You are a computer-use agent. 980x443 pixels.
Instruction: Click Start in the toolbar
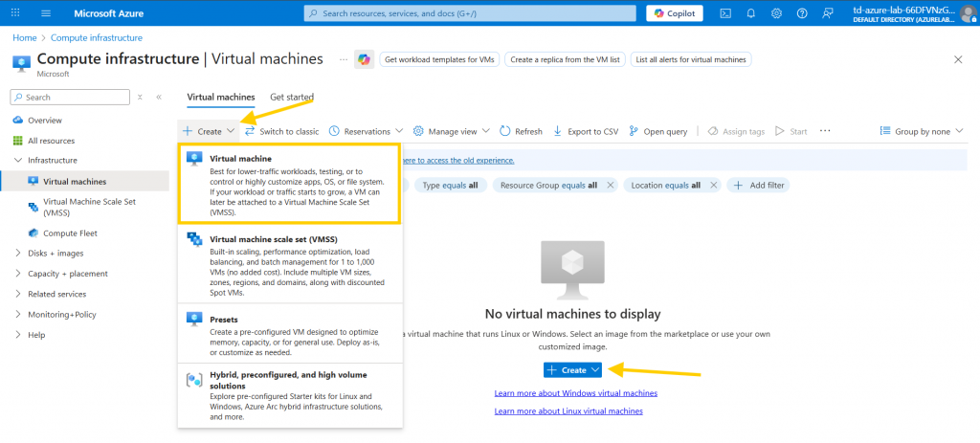[791, 131]
